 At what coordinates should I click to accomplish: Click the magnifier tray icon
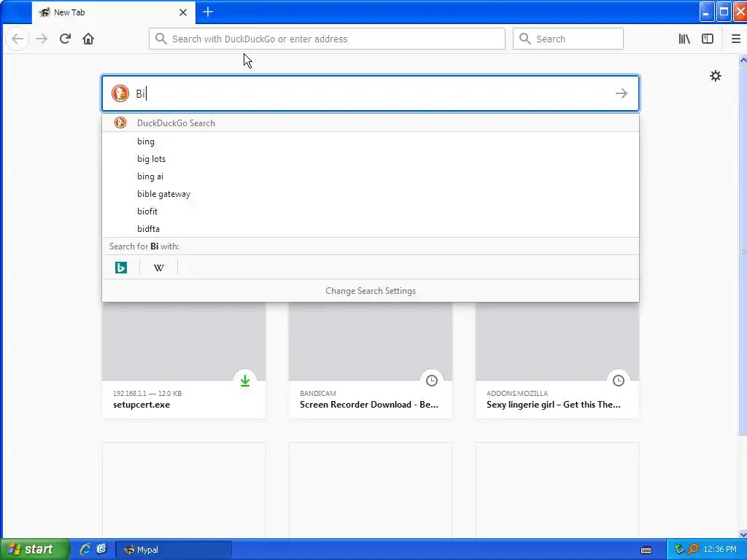tap(693, 550)
